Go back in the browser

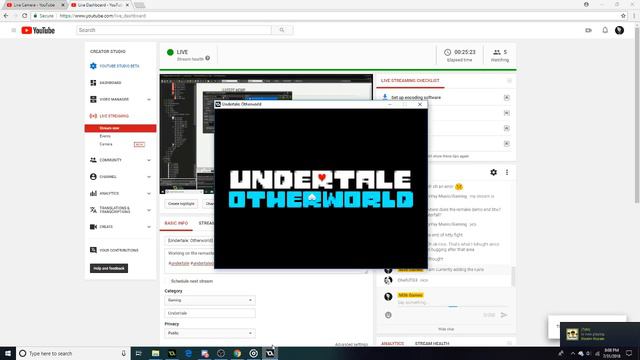click(x=6, y=16)
